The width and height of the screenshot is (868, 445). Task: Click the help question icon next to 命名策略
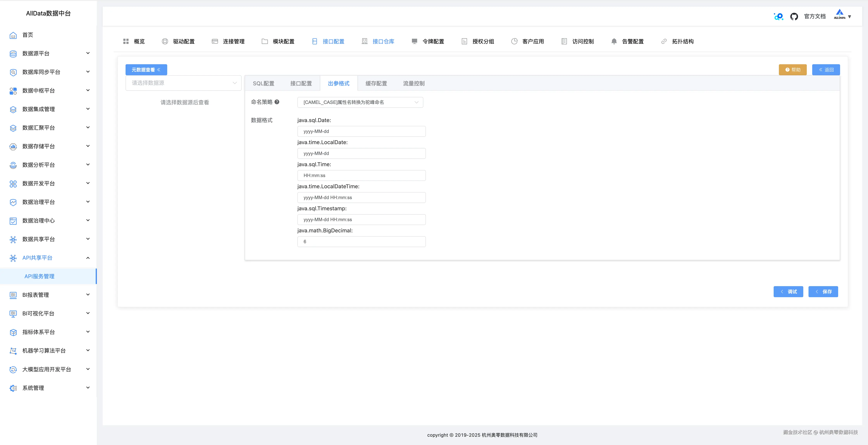(277, 102)
